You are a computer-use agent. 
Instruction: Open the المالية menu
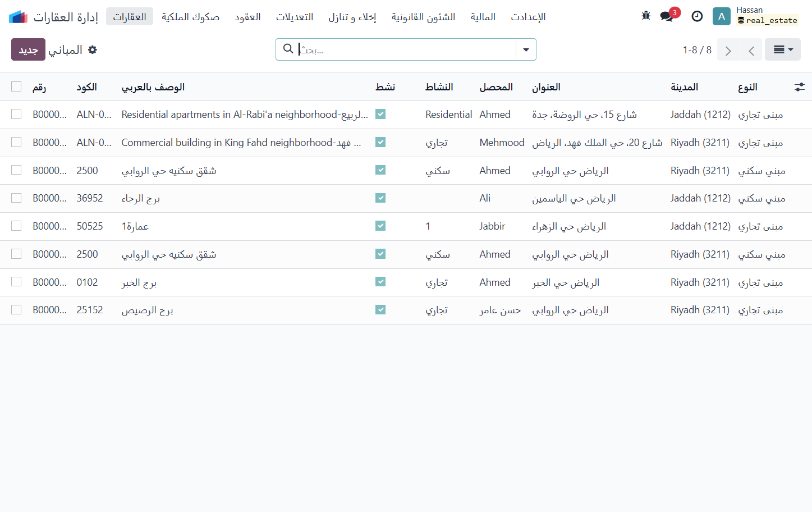[483, 17]
